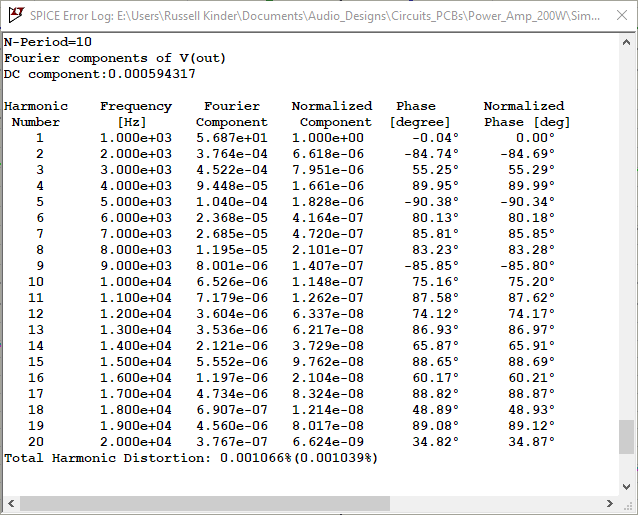Click Fourier component value 5.687e+01

point(232,138)
